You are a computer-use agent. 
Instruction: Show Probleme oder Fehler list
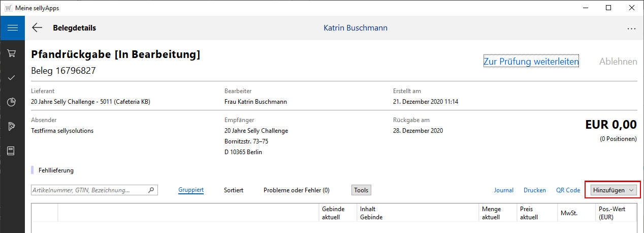click(x=296, y=190)
